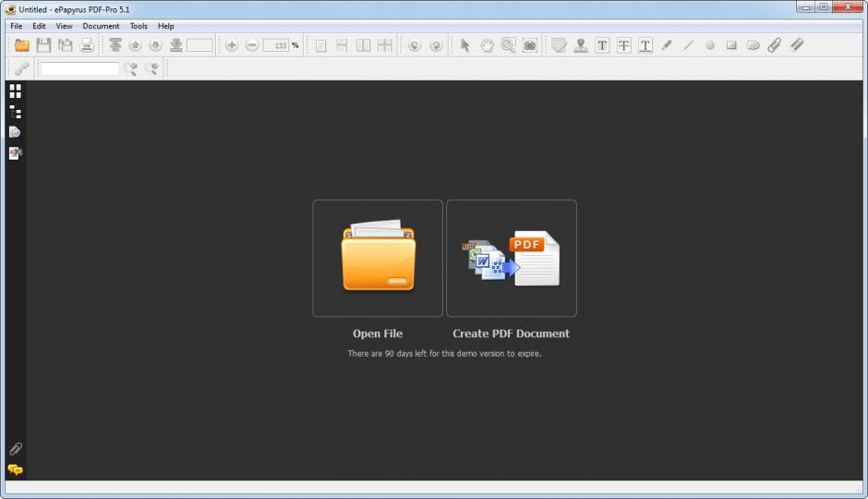Select the paperclip attach file tool
Image resolution: width=868 pixels, height=499 pixels.
[x=775, y=45]
